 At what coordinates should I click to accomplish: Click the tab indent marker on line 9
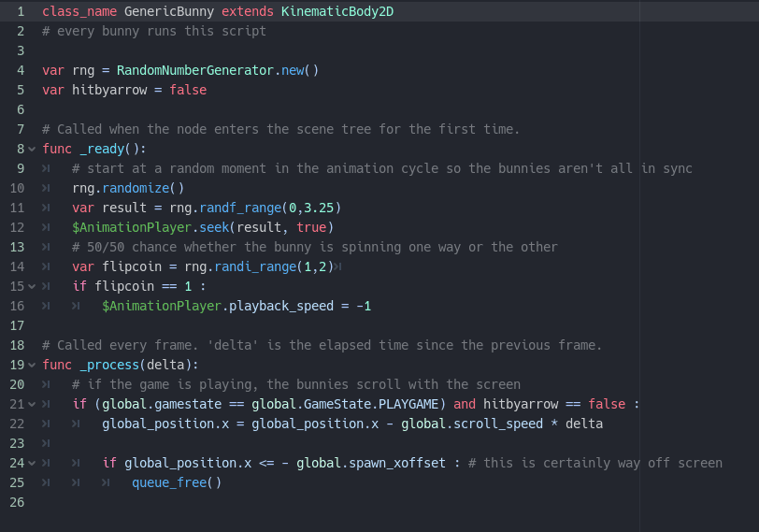pos(46,168)
